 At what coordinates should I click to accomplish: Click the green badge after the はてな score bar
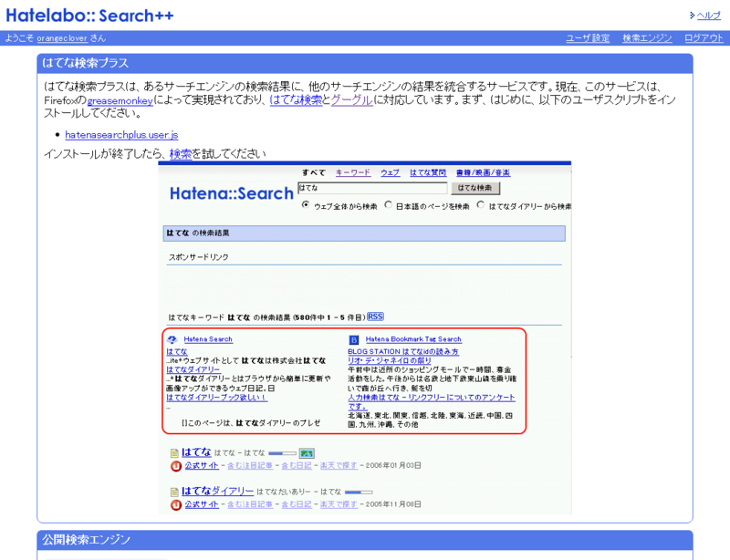(x=308, y=451)
